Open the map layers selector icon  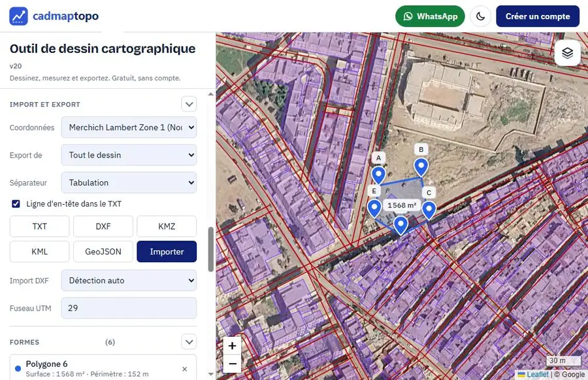coord(567,53)
